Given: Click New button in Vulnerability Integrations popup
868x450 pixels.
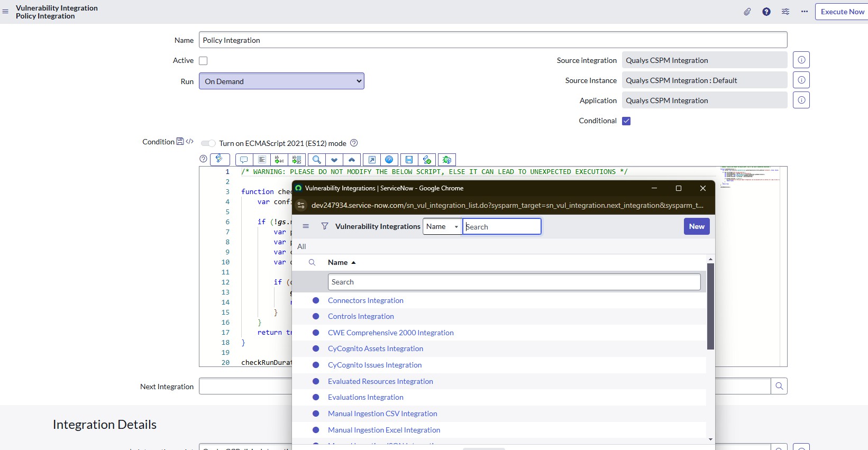Looking at the screenshot, I should coord(697,226).
